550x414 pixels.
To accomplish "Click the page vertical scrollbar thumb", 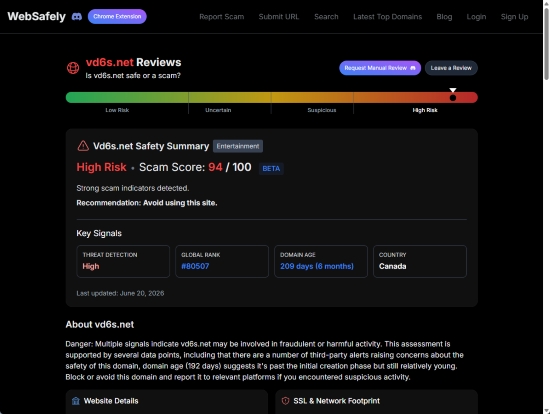I will point(546,44).
